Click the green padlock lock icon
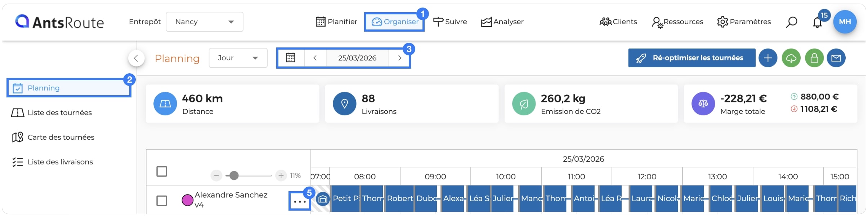This screenshot has width=868, height=216. [x=814, y=58]
